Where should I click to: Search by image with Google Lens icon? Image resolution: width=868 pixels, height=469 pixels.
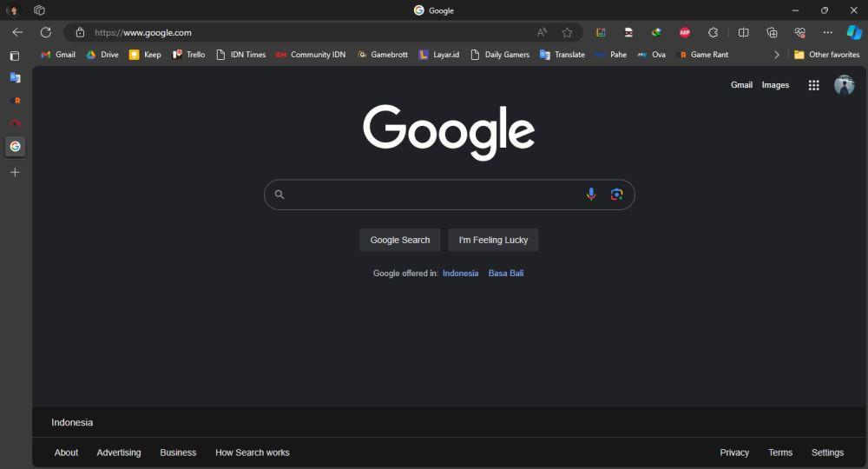point(616,195)
